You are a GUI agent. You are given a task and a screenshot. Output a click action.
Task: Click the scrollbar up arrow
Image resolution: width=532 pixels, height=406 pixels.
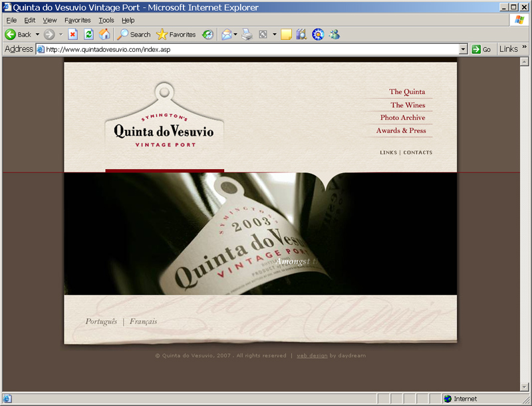(x=524, y=61)
